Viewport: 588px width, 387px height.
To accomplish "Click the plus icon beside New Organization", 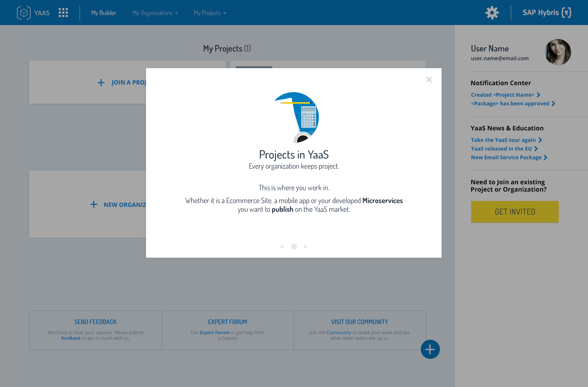I will tap(94, 204).
